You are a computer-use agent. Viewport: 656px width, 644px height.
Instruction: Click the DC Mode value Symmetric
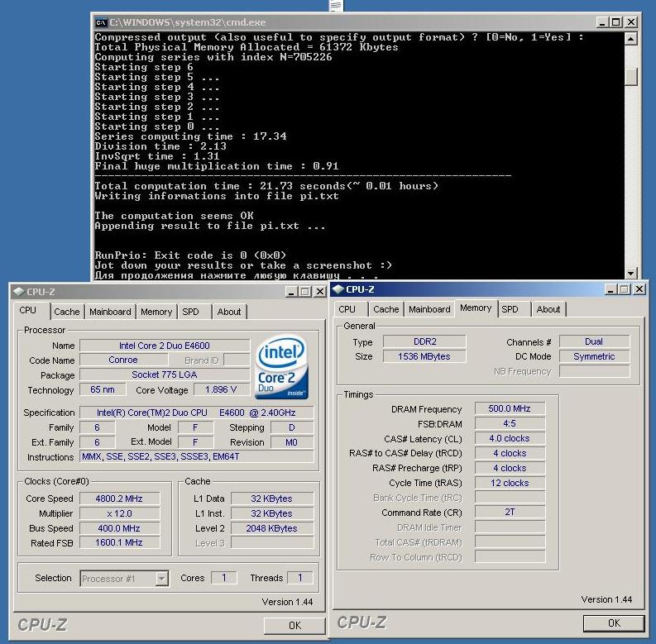click(594, 356)
